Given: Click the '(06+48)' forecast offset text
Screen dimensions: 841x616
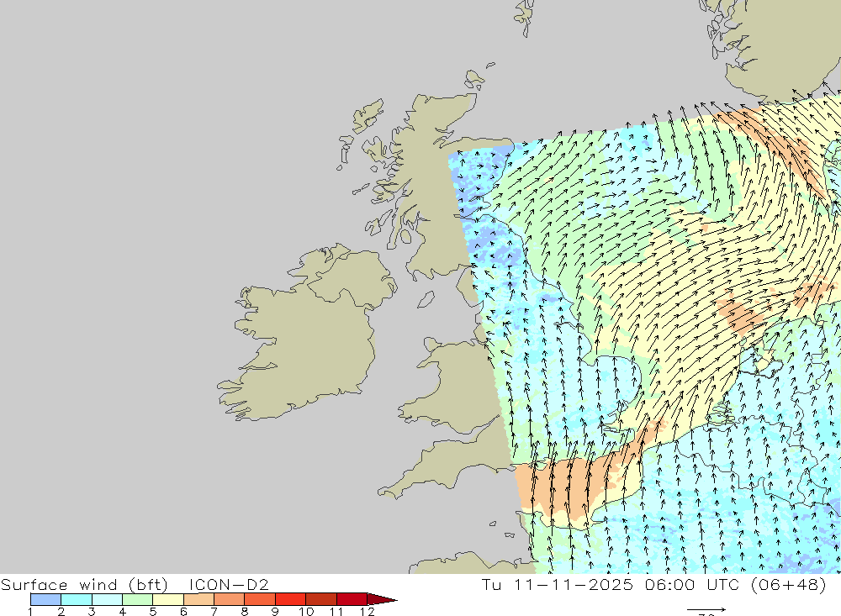Looking at the screenshot, I should pos(789,584).
